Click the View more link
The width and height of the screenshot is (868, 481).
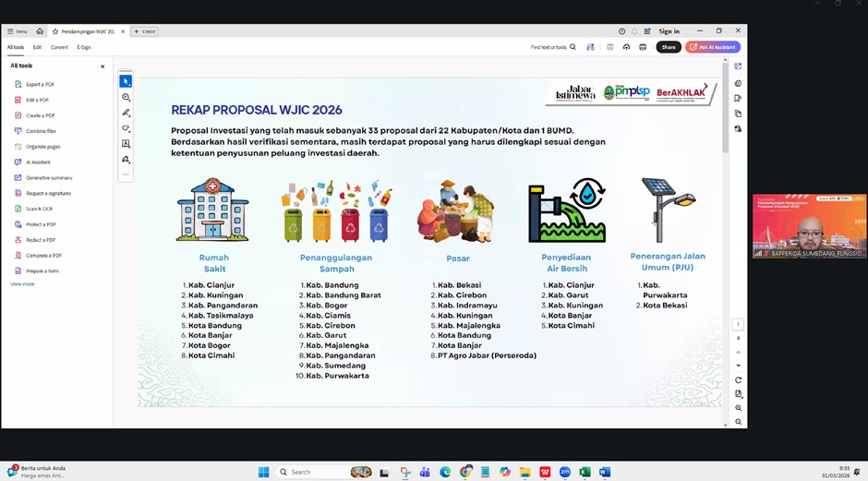(22, 284)
